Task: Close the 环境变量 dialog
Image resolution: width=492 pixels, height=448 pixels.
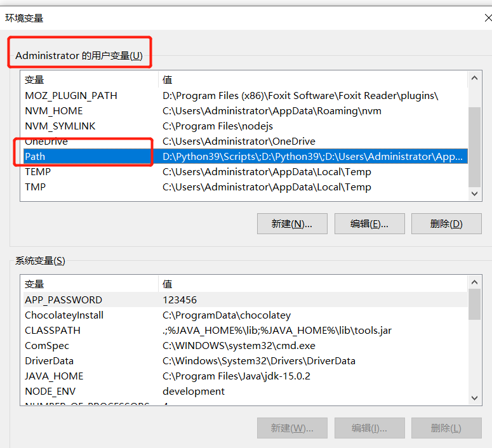Action: 488,18
